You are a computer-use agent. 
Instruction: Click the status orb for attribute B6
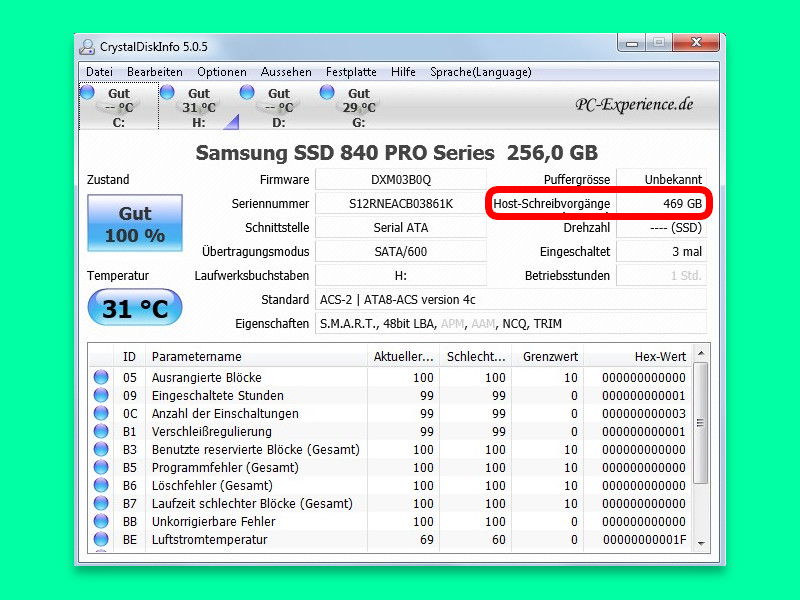(x=101, y=485)
